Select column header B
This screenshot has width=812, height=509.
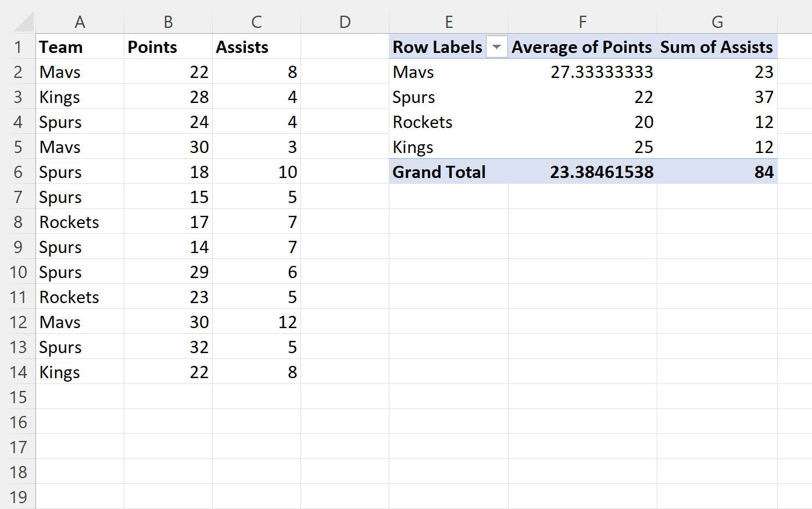(x=168, y=22)
